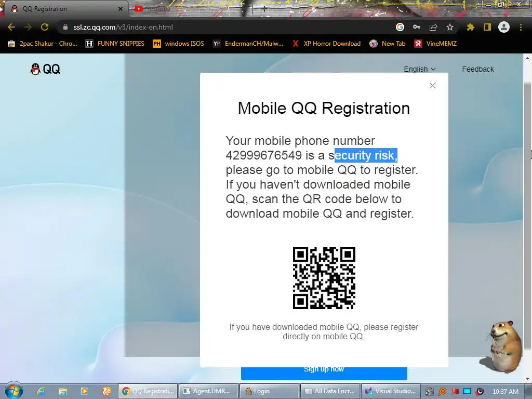Click the 'Mobile QQ Registration' heading
Viewport: 532px width, 399px height.
324,108
